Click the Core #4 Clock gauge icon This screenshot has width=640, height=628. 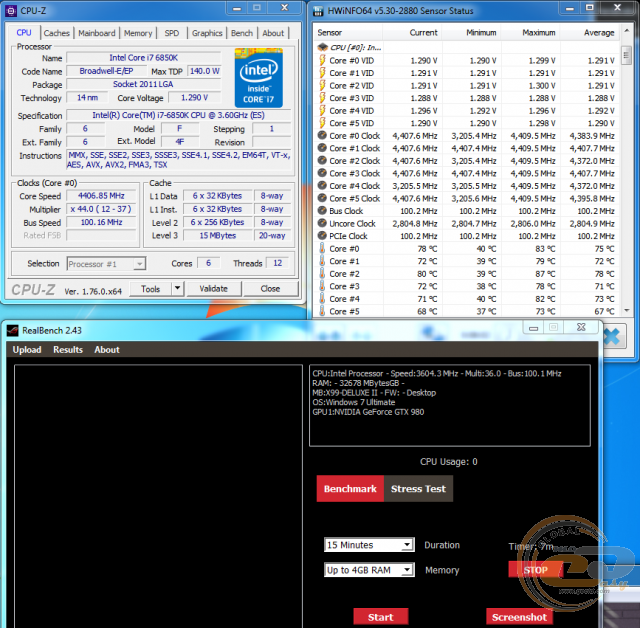click(x=322, y=186)
